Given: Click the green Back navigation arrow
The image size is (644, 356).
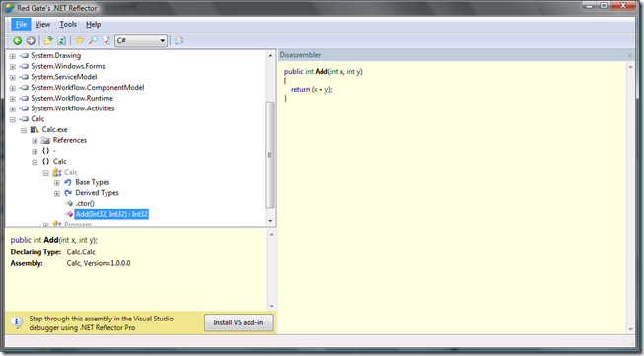Looking at the screenshot, I should (17, 40).
